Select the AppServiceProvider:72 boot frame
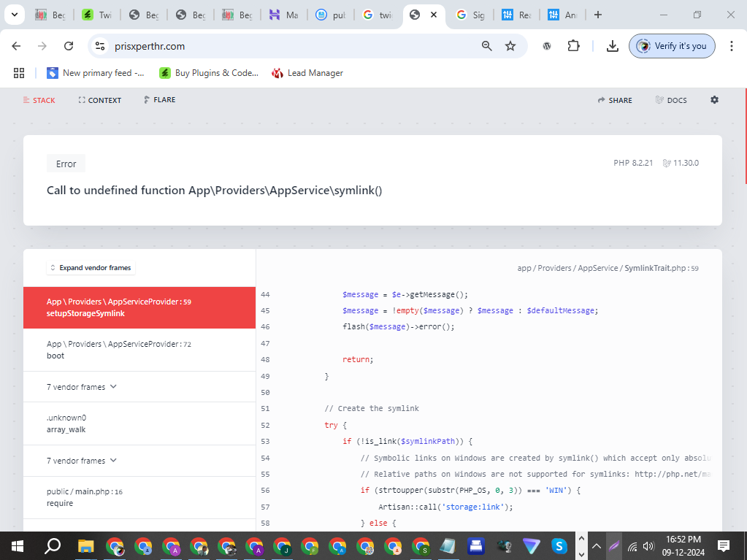Image resolution: width=747 pixels, height=560 pixels. click(139, 350)
